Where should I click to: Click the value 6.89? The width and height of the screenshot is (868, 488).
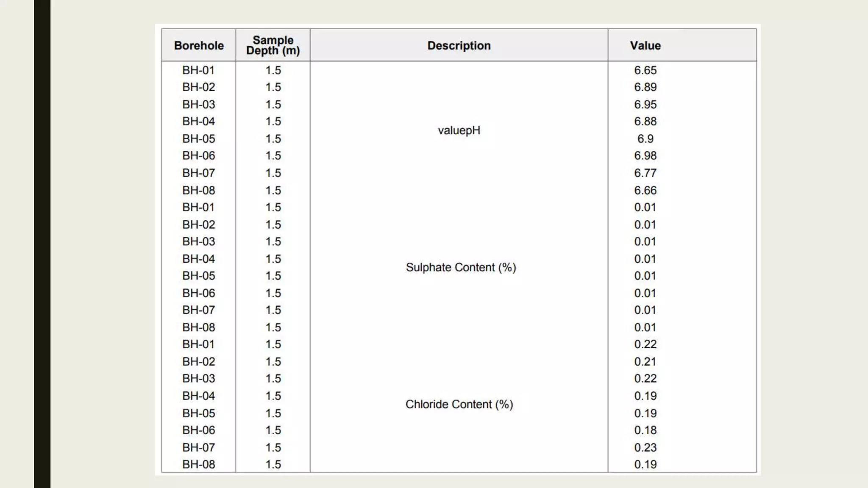coord(645,87)
